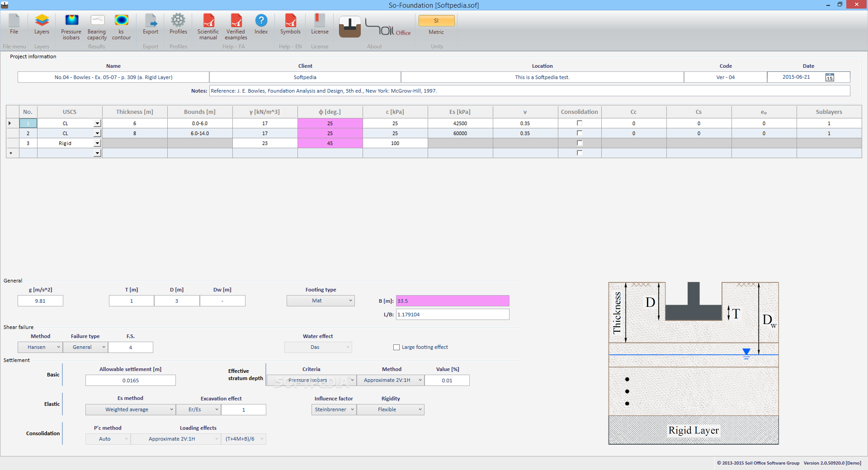Open shear Method Hansen dropdown
The image size is (868, 470).
40,347
